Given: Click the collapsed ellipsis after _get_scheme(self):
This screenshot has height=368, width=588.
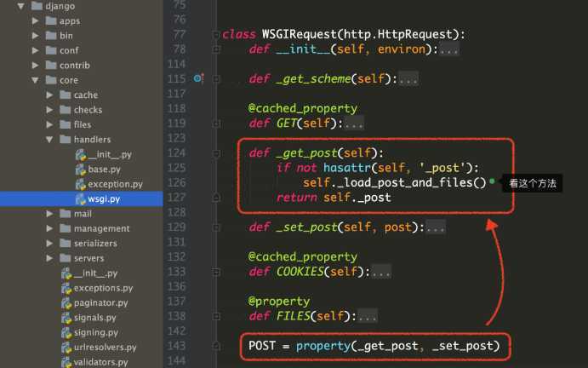Looking at the screenshot, I should 408,79.
